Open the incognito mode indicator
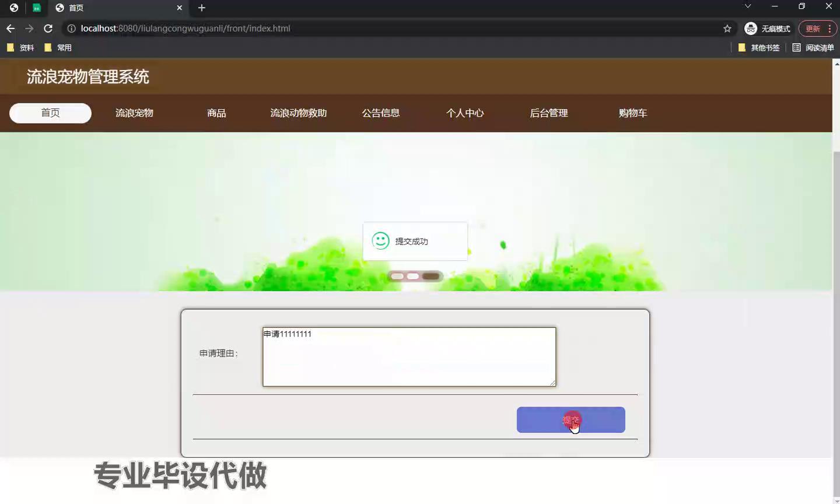Image resolution: width=840 pixels, height=504 pixels. pos(767,29)
